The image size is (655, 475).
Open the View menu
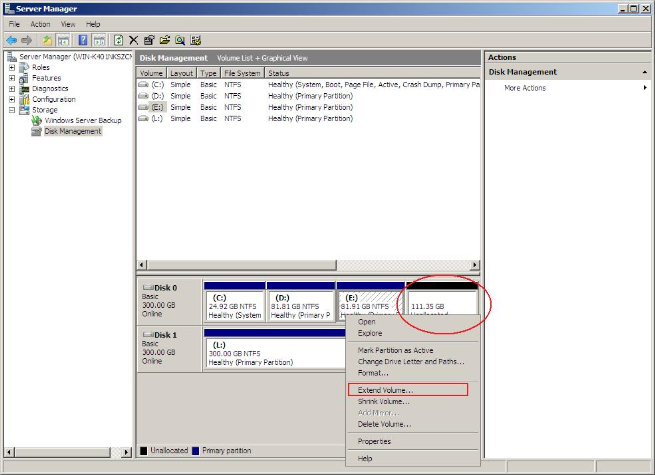pos(68,24)
